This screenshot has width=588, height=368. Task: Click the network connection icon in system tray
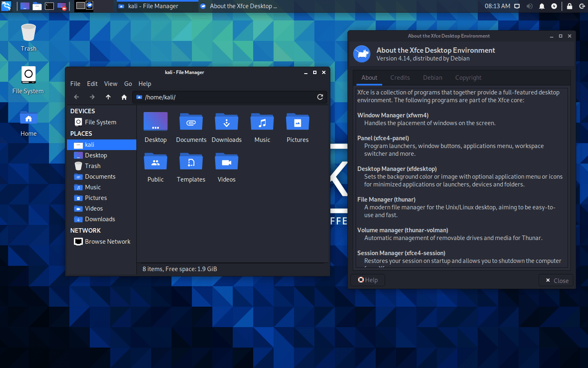(x=517, y=6)
